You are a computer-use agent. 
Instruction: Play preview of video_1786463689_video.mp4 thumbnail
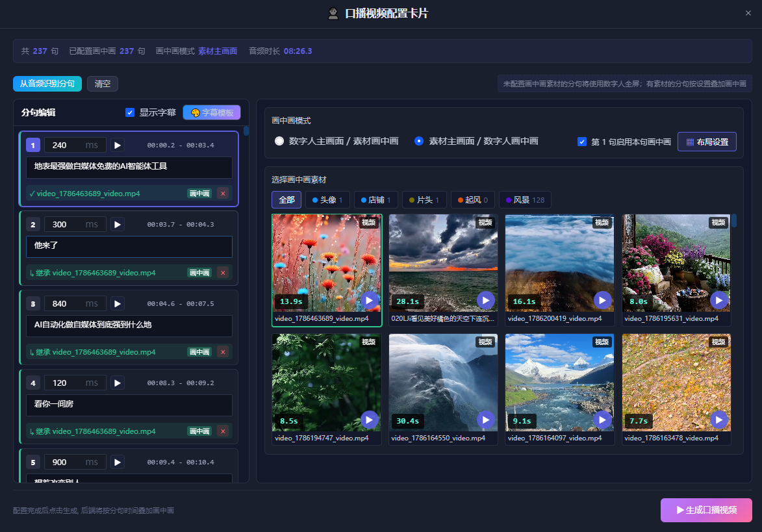tap(370, 300)
